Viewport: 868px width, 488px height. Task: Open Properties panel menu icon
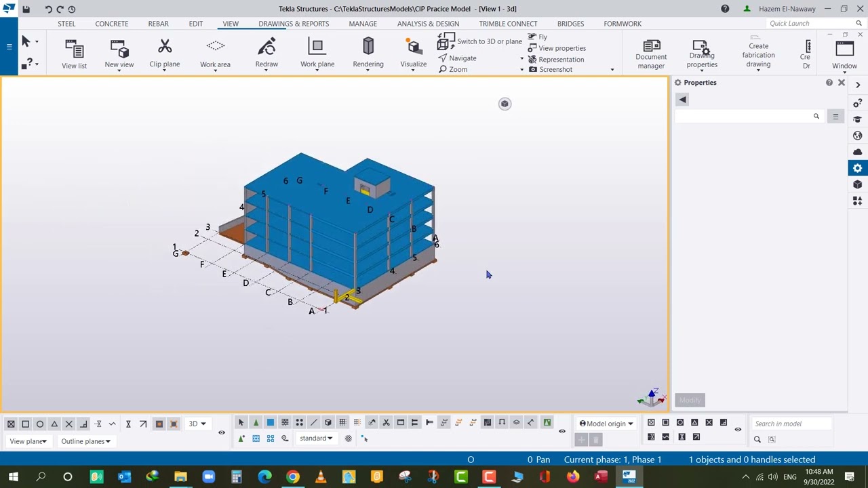coord(835,117)
